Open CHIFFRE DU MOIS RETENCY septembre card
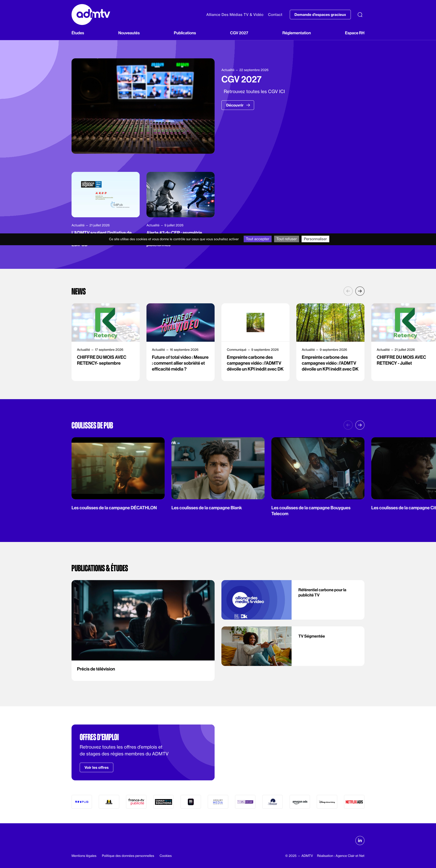 pos(105,342)
